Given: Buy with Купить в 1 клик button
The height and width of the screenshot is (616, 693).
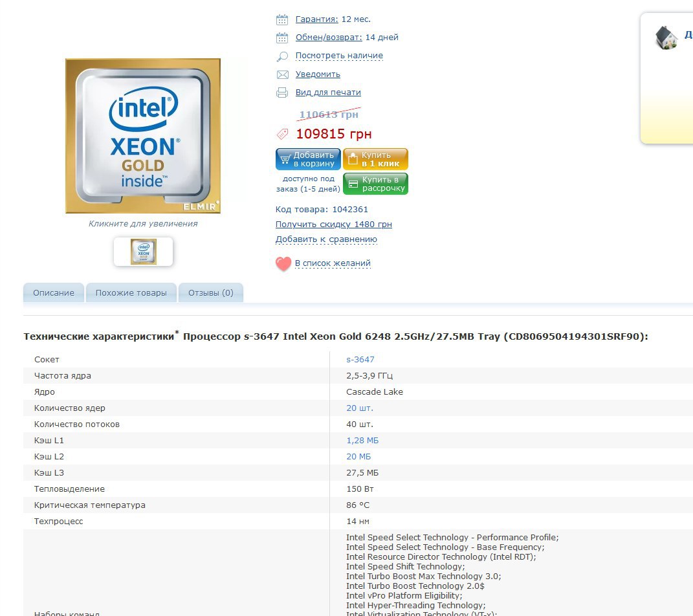Looking at the screenshot, I should [376, 159].
